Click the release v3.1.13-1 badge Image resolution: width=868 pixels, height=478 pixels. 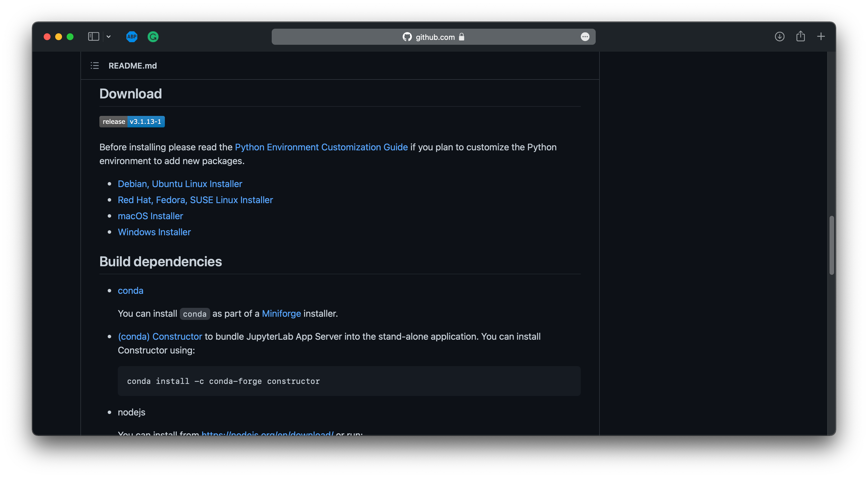click(132, 122)
